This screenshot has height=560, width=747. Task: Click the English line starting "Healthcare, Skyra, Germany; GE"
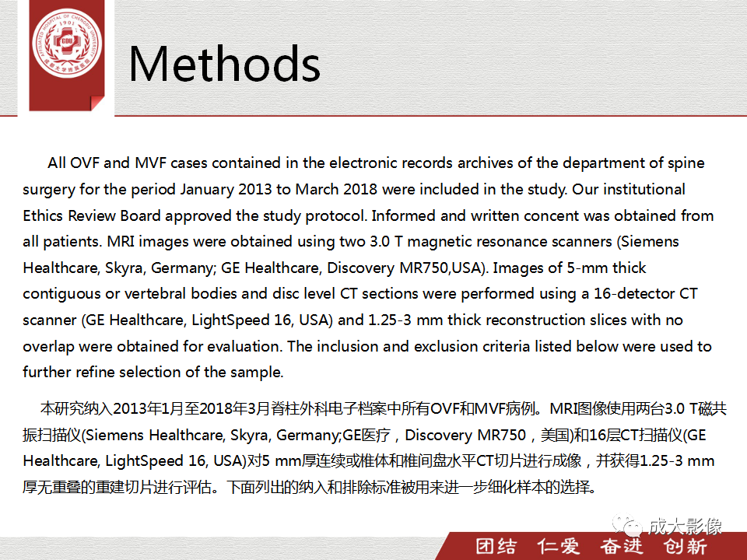point(335,268)
